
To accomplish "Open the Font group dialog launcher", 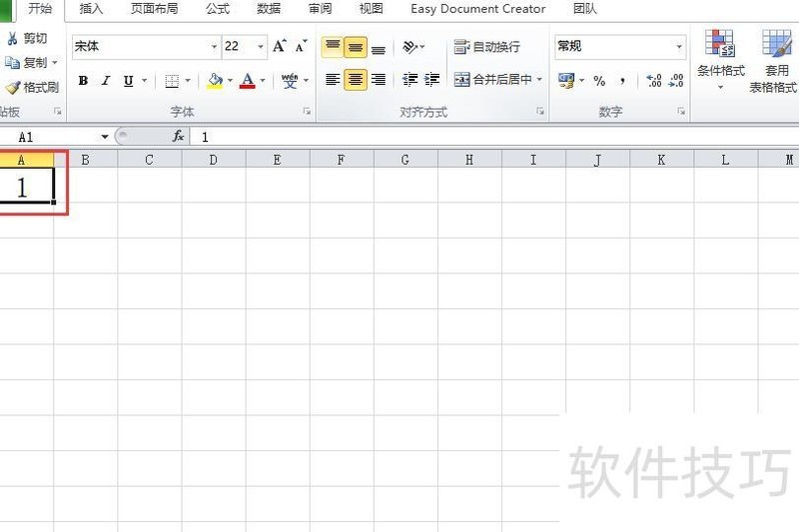I will pyautogui.click(x=307, y=112).
